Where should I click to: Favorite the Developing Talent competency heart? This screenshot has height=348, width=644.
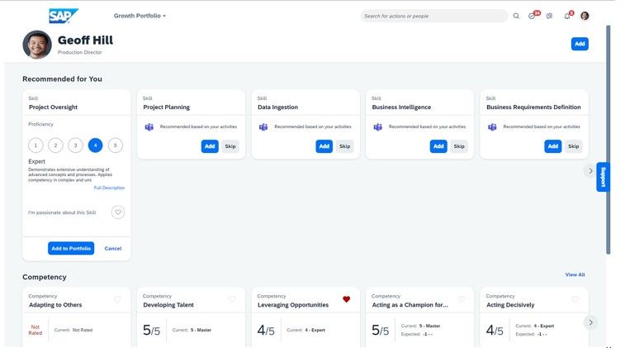coord(232,299)
